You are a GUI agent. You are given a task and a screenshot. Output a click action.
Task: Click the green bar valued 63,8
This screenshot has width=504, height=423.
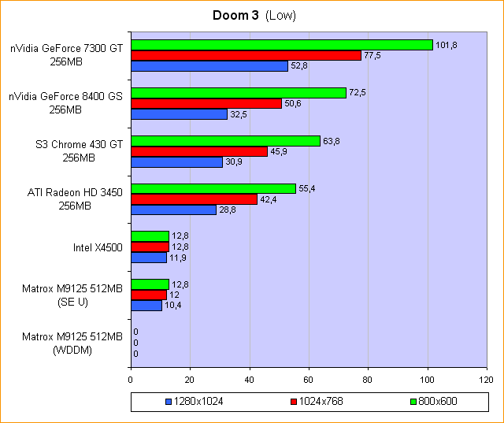(226, 141)
